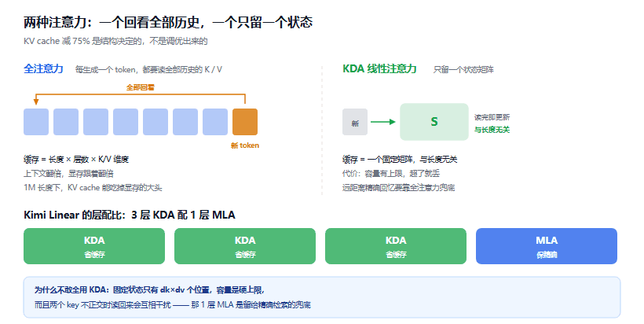Select the gray 新 input box
The height and width of the screenshot is (324, 644).
tap(355, 122)
